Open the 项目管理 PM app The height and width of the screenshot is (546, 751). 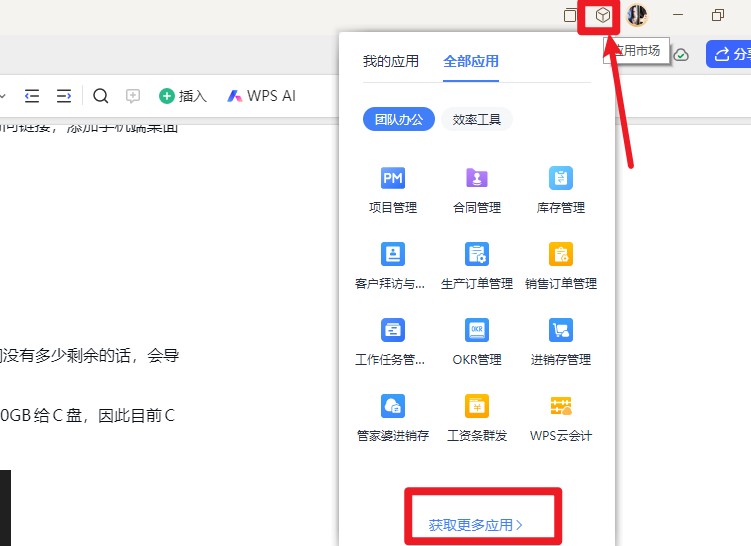tap(393, 190)
